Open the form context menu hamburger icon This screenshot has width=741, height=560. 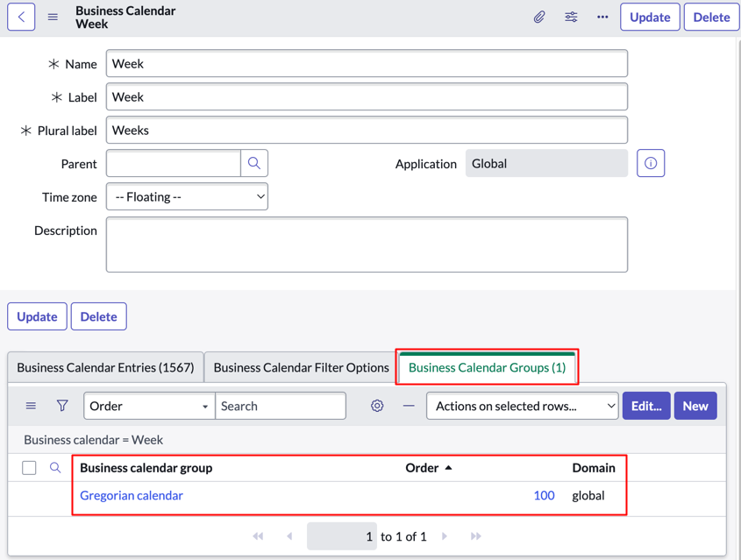53,17
